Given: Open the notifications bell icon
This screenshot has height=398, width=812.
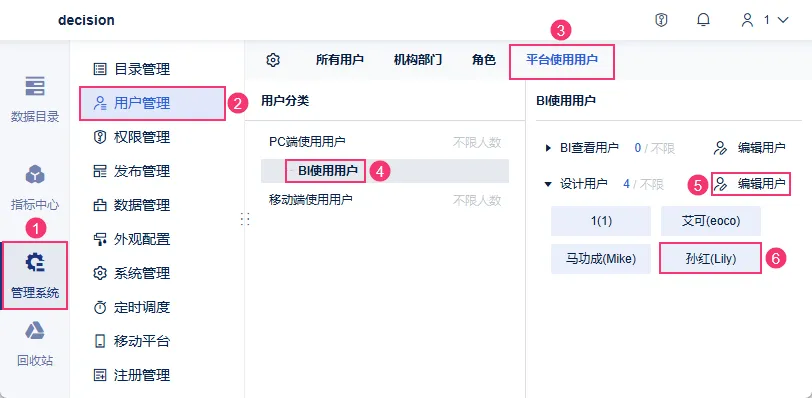Looking at the screenshot, I should (x=703, y=20).
